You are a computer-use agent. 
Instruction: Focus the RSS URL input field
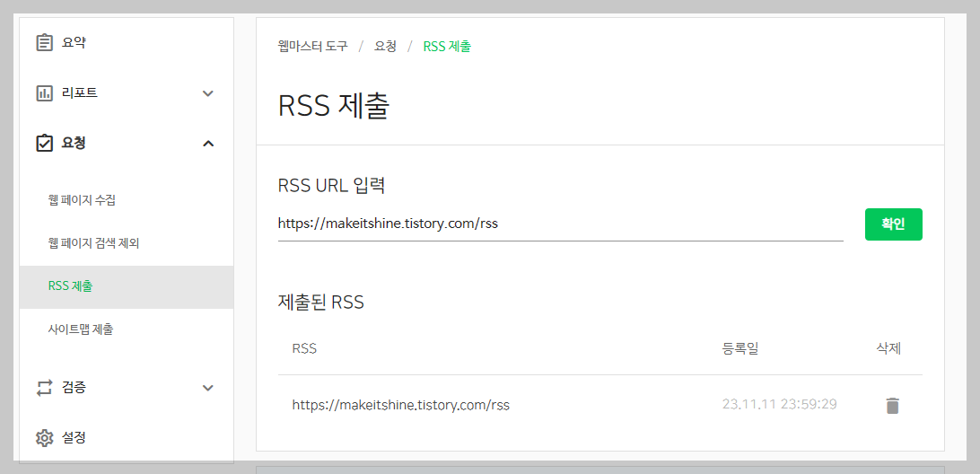coord(561,224)
